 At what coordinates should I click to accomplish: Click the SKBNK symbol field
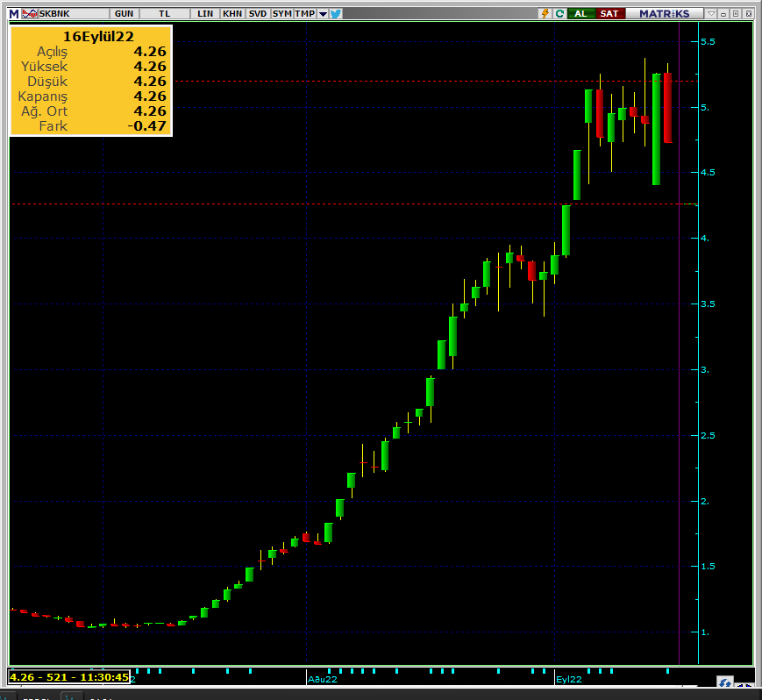(x=73, y=14)
